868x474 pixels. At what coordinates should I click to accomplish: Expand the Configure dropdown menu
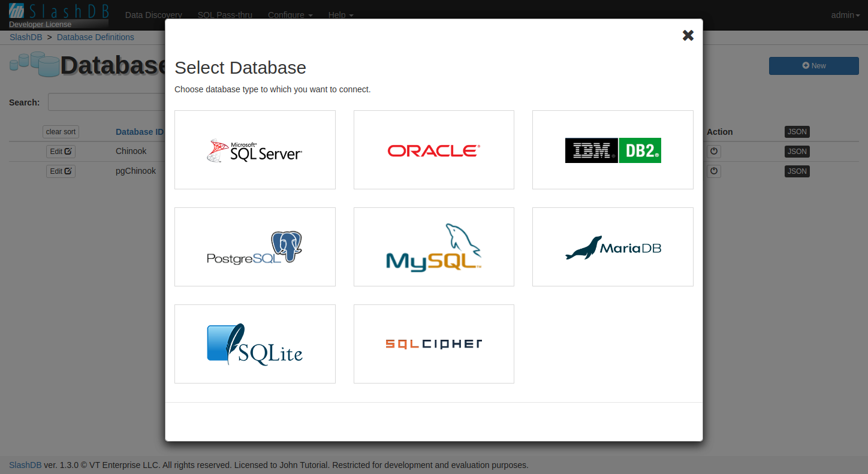[290, 15]
